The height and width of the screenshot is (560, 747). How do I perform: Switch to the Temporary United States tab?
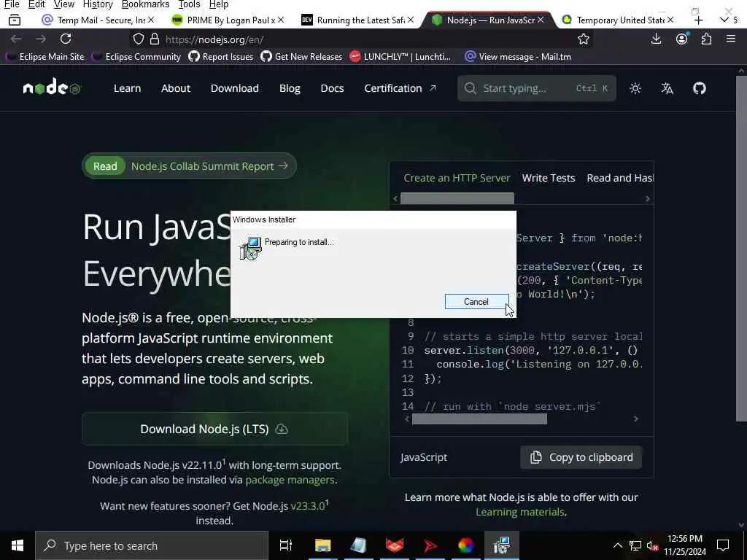(616, 20)
